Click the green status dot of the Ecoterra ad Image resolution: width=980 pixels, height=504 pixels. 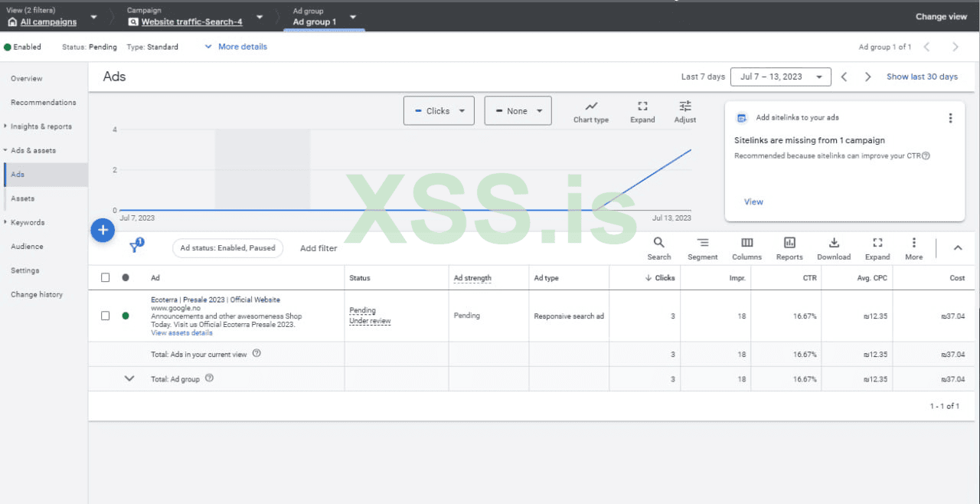(126, 316)
